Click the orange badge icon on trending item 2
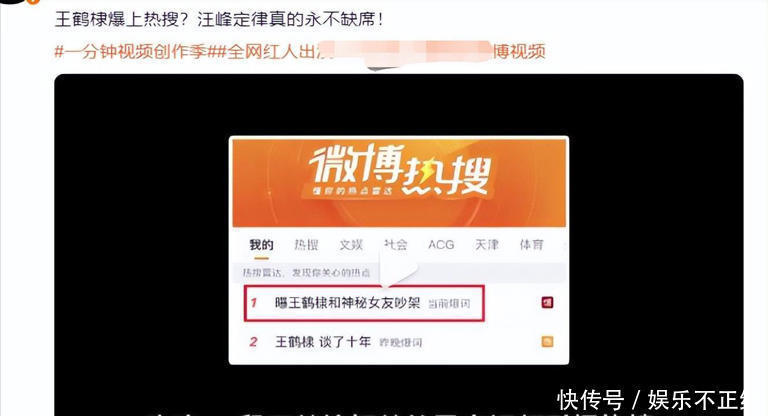This screenshot has height=416, width=768. (x=547, y=342)
